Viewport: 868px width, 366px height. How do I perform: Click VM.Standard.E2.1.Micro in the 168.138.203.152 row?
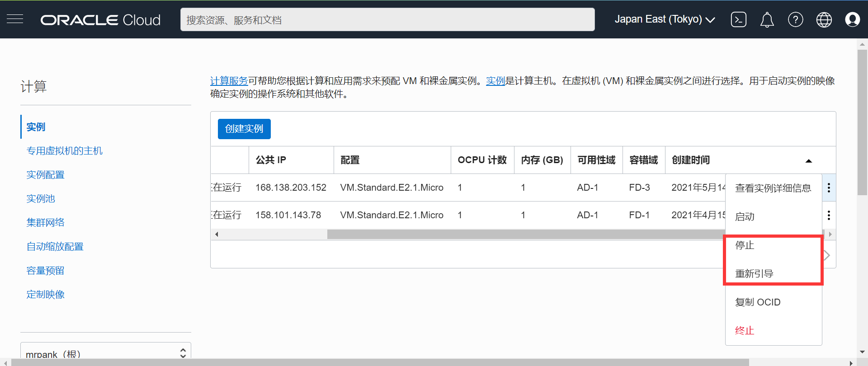pyautogui.click(x=392, y=188)
